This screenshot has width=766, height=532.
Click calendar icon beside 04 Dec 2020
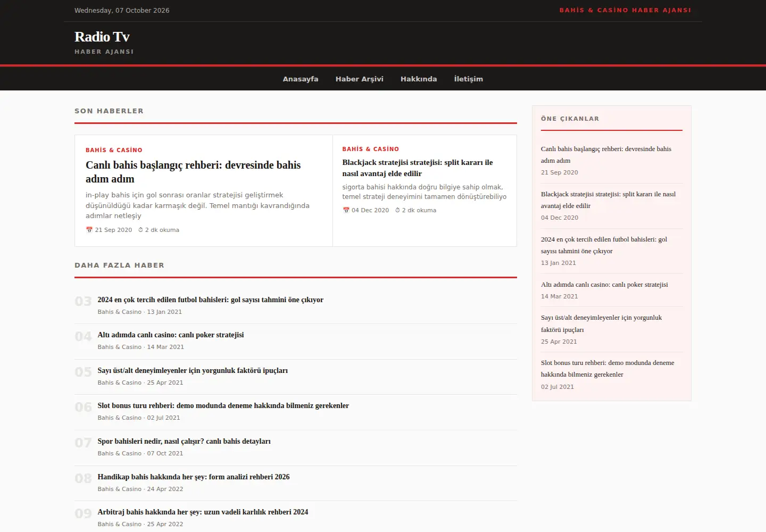point(346,210)
